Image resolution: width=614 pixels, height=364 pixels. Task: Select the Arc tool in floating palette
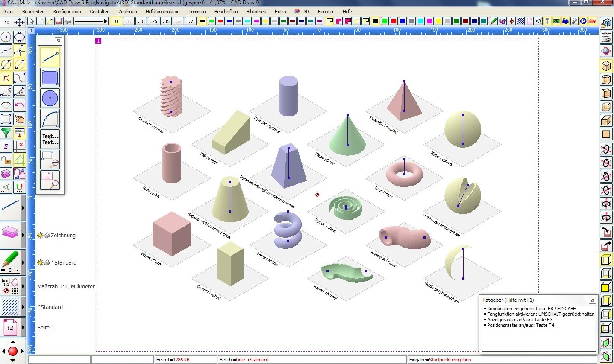coord(50,119)
